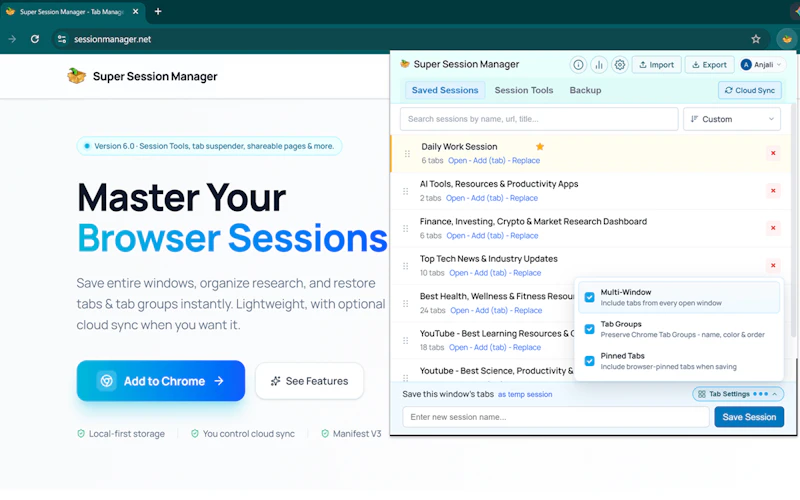Toggle the star on Daily Work Session
Screen dimensions: 800x500
pyautogui.click(x=540, y=147)
